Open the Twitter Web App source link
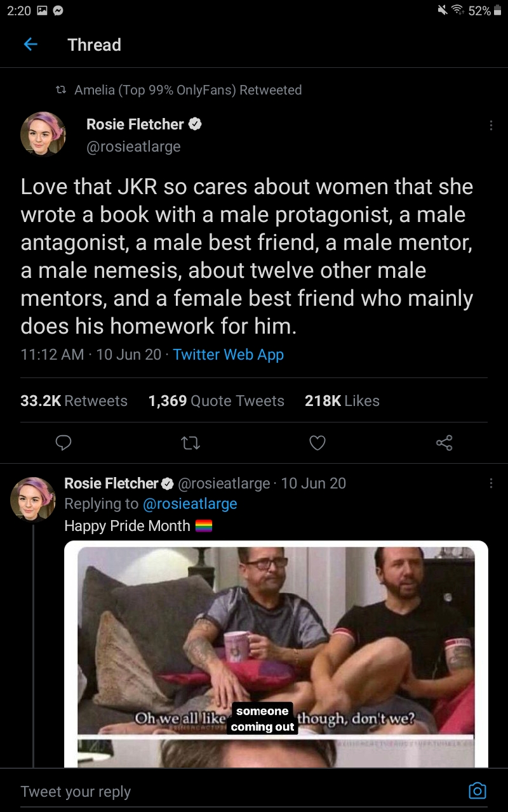 (x=228, y=355)
